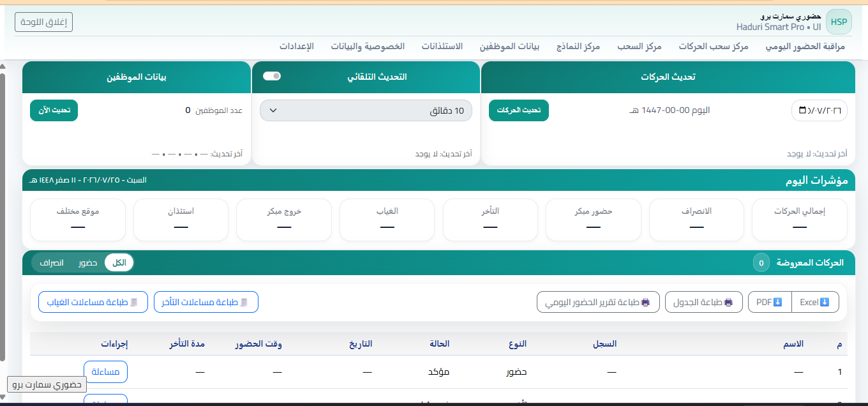Click استئذان indicator card
Viewport: 868px width, 406px height.
click(x=181, y=220)
